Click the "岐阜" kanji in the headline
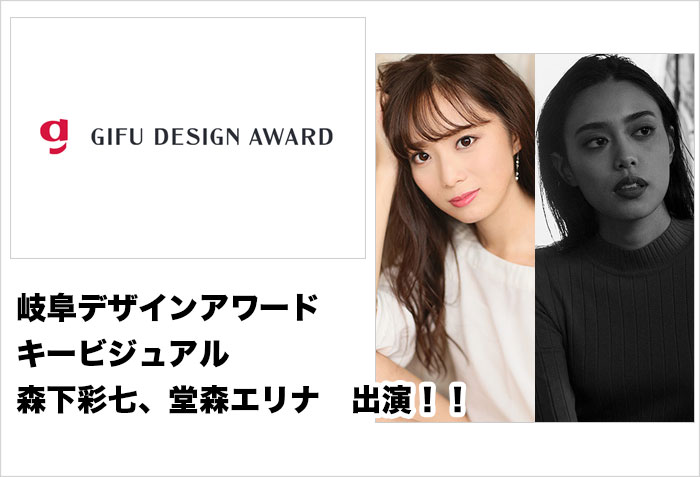This screenshot has height=477, width=700. coord(47,307)
